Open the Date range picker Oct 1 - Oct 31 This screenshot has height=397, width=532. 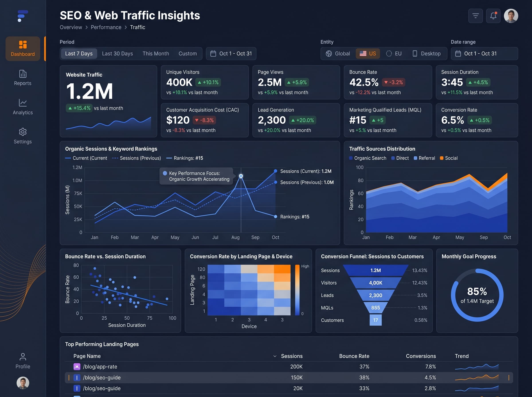(484, 54)
